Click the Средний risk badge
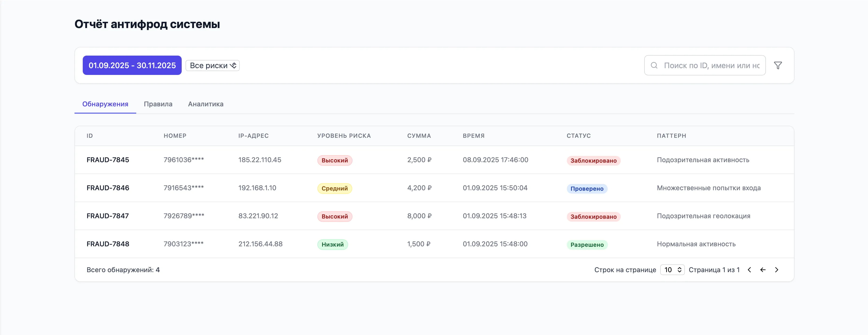This screenshot has height=335, width=868. pos(334,188)
